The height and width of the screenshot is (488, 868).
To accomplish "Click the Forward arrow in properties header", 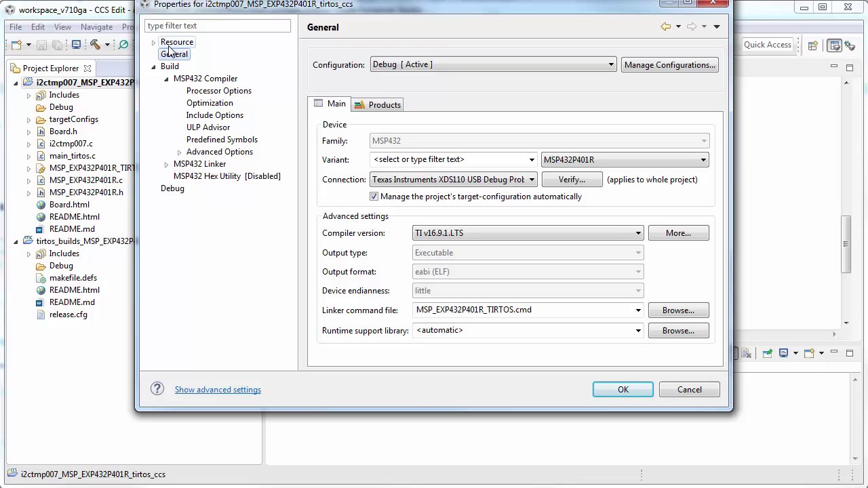I will [691, 26].
